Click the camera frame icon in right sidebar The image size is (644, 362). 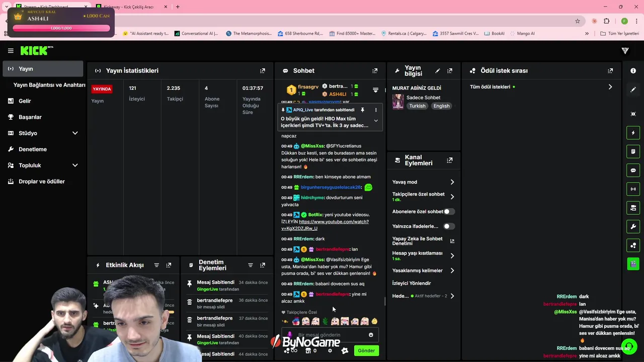pos(633,114)
